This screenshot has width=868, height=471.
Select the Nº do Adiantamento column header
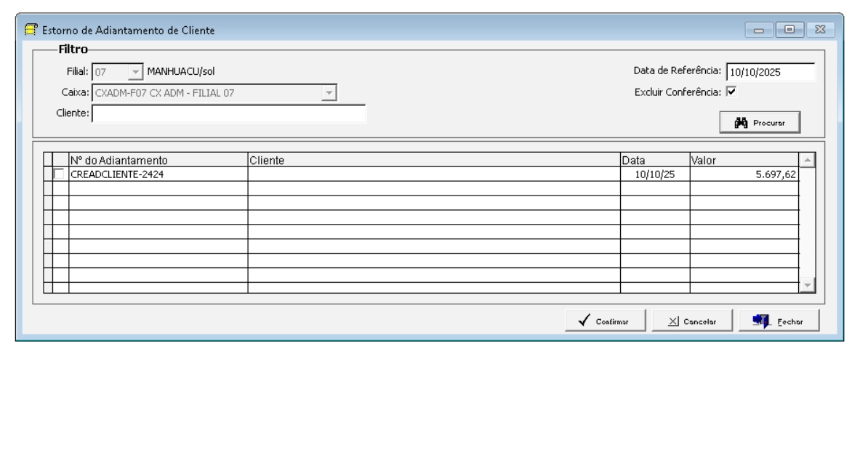click(158, 159)
